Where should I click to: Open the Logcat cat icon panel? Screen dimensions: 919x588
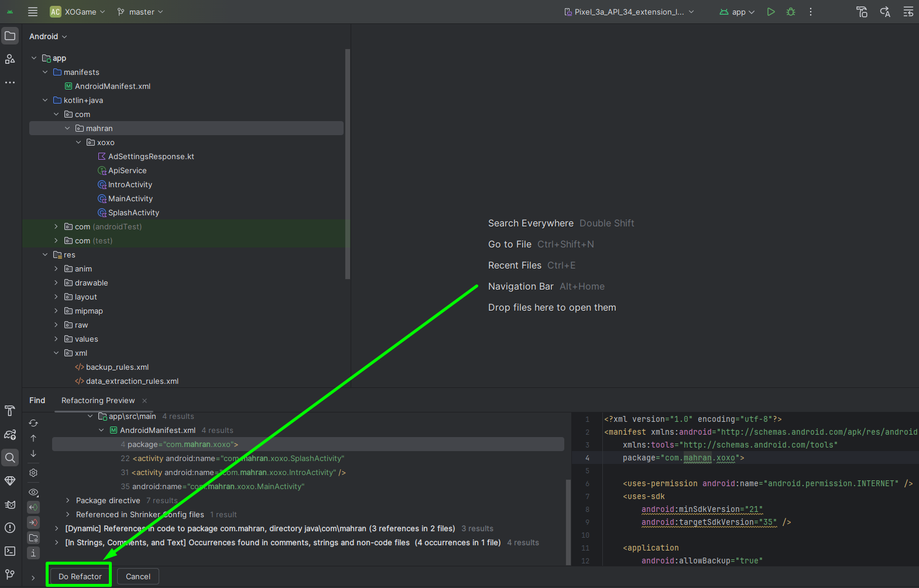tap(10, 504)
